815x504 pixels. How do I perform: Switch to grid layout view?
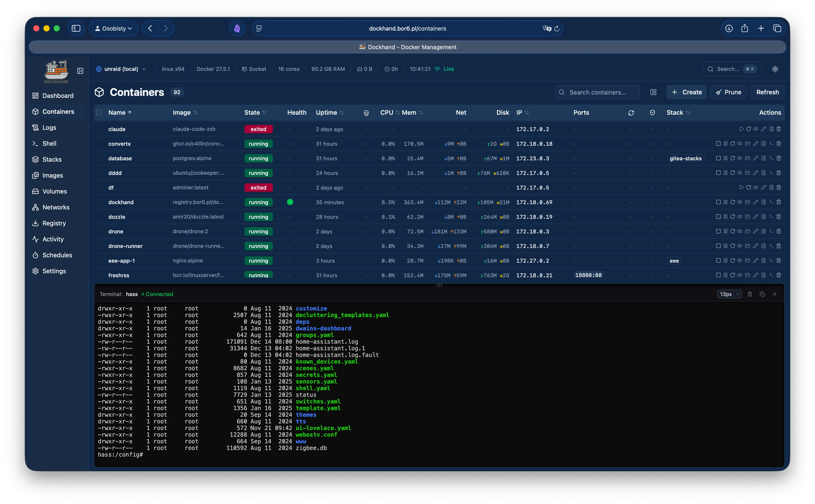tap(653, 92)
